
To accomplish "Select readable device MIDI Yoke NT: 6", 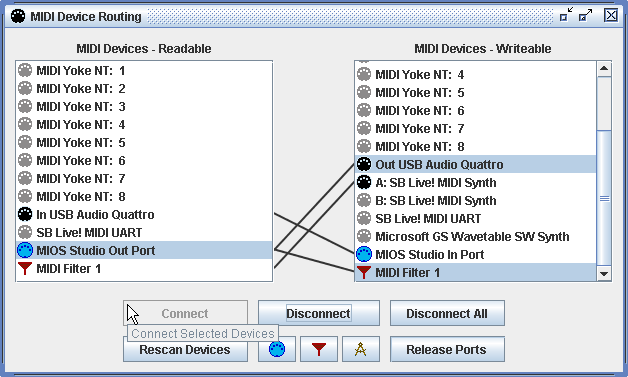I will pos(144,161).
